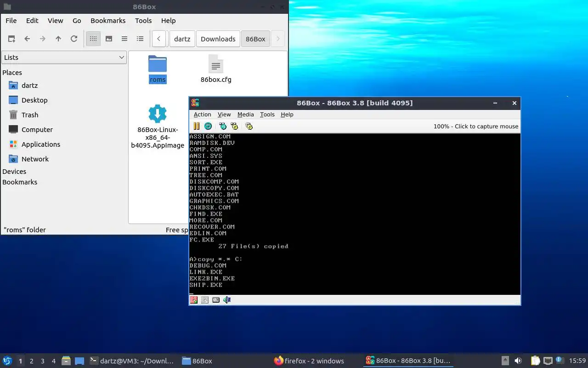Open View menu in 86Box
This screenshot has width=588, height=368.
pyautogui.click(x=224, y=115)
